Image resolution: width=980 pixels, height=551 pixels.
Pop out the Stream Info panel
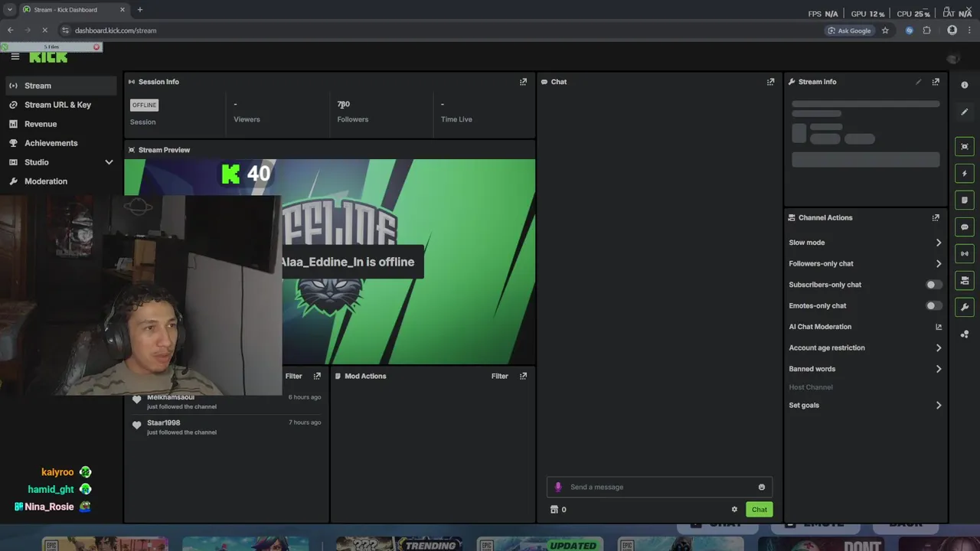click(936, 82)
